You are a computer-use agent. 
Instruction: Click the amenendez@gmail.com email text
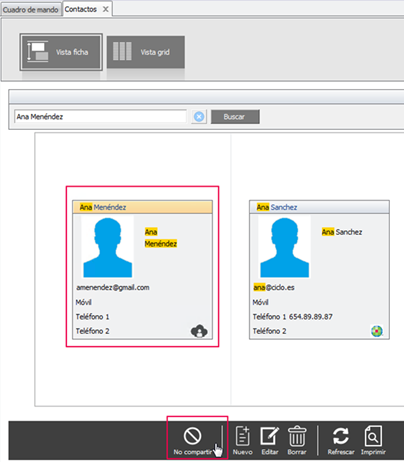pos(113,287)
